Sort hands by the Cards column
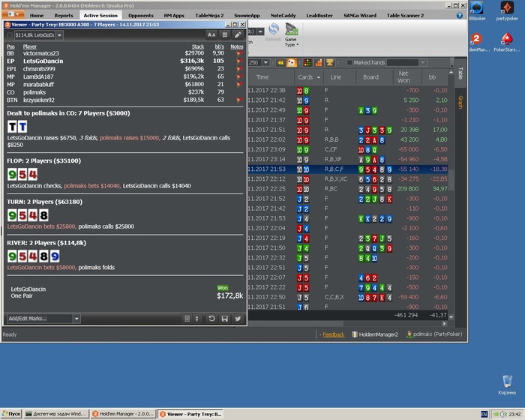The height and width of the screenshot is (420, 525). pyautogui.click(x=309, y=77)
